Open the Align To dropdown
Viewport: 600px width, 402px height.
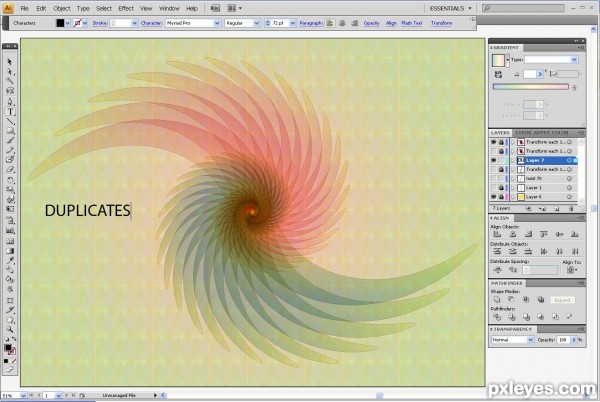pos(572,270)
